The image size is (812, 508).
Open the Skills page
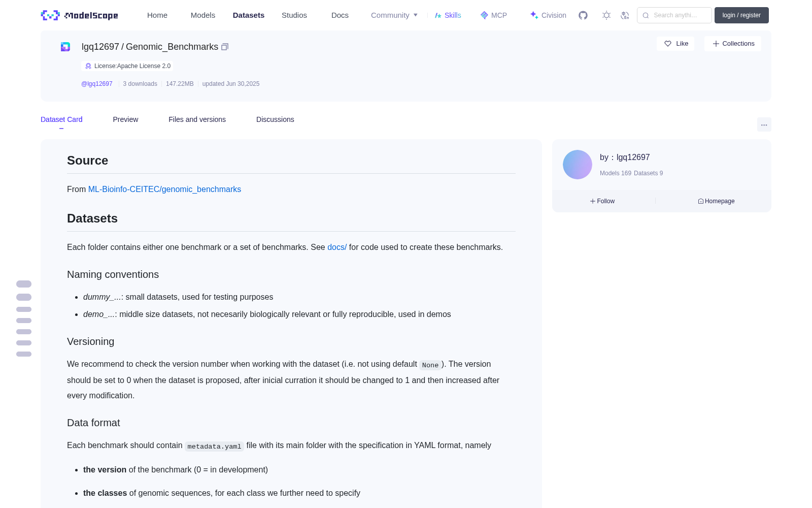(448, 15)
